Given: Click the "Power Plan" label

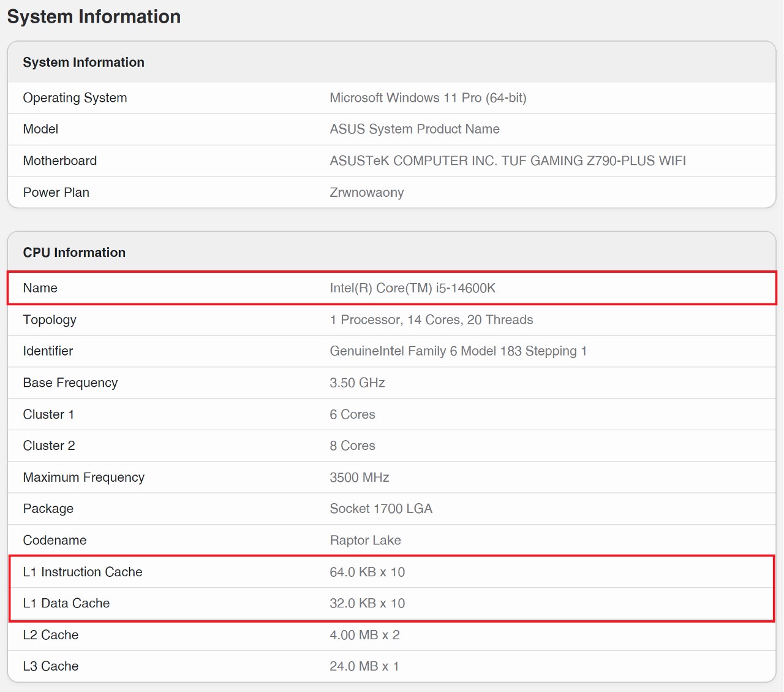Looking at the screenshot, I should click(56, 192).
